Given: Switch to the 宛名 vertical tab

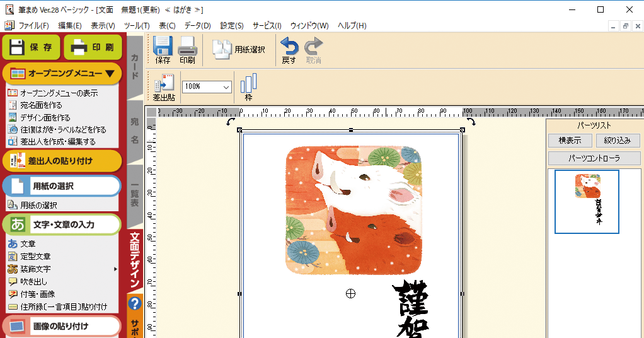Looking at the screenshot, I should click(x=135, y=131).
